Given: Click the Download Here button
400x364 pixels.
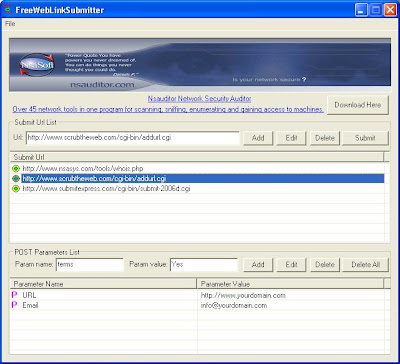Looking at the screenshot, I should click(x=358, y=105).
